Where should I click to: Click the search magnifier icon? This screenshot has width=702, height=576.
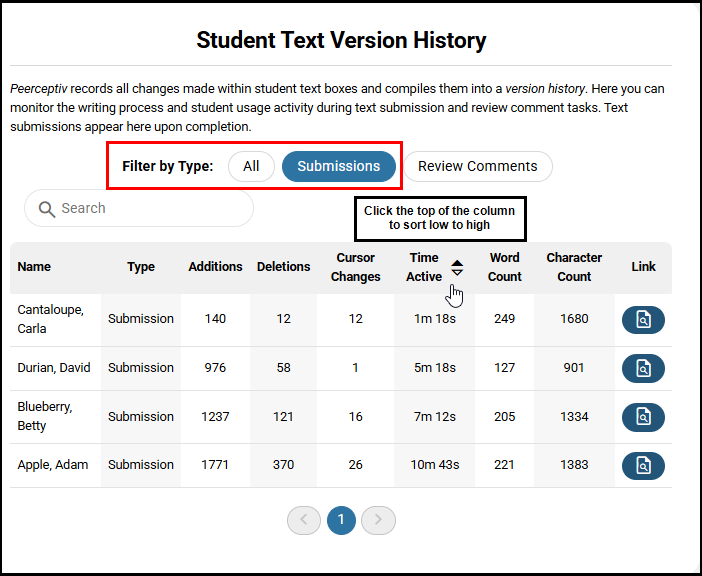click(47, 209)
